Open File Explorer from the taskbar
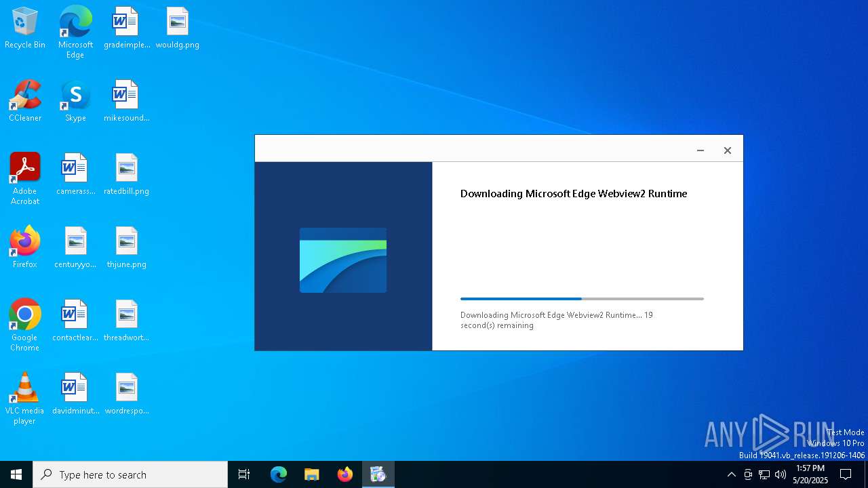 pos(312,474)
